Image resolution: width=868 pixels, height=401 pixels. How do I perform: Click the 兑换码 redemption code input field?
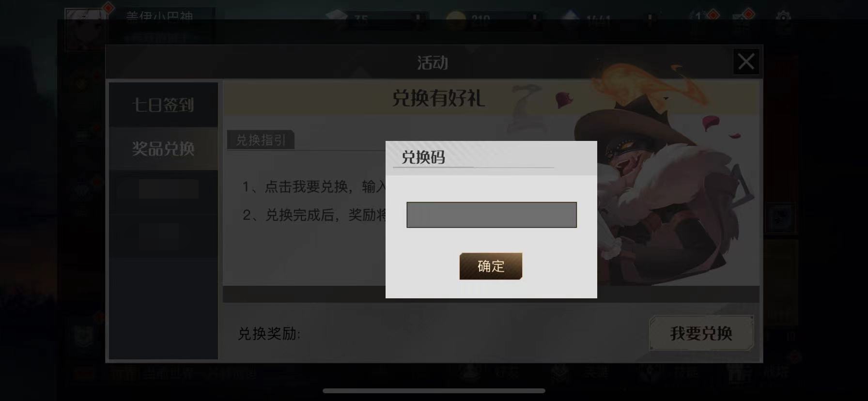(x=491, y=215)
